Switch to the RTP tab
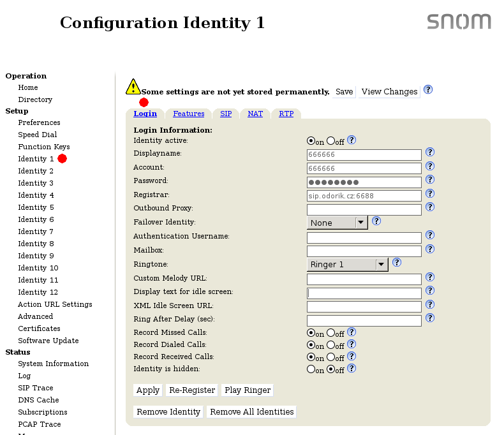 click(x=286, y=114)
